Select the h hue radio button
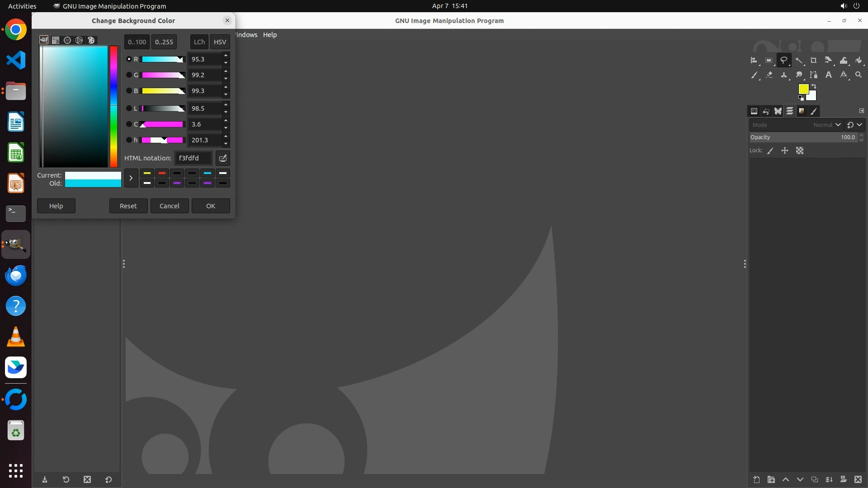Viewport: 868px width, 488px height. click(x=129, y=140)
